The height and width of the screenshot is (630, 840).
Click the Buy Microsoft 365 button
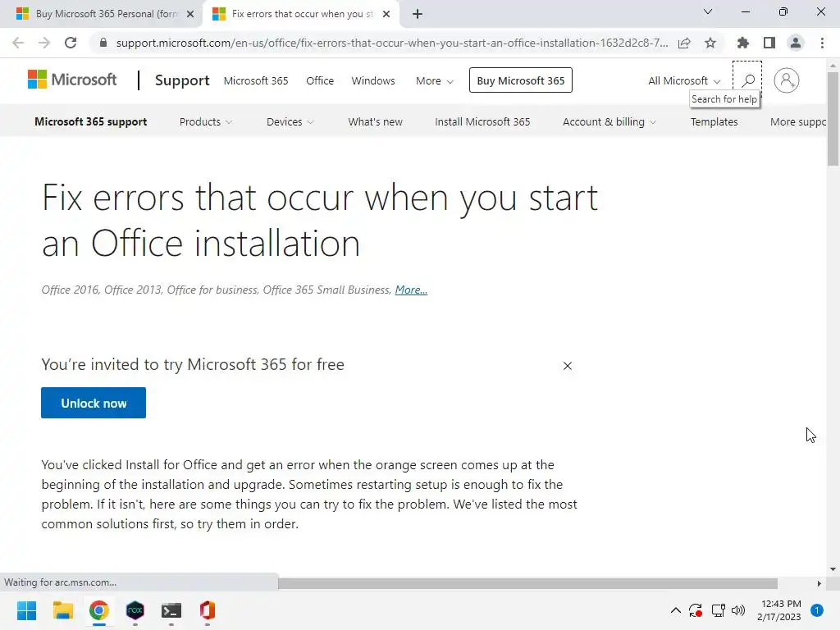(x=521, y=80)
